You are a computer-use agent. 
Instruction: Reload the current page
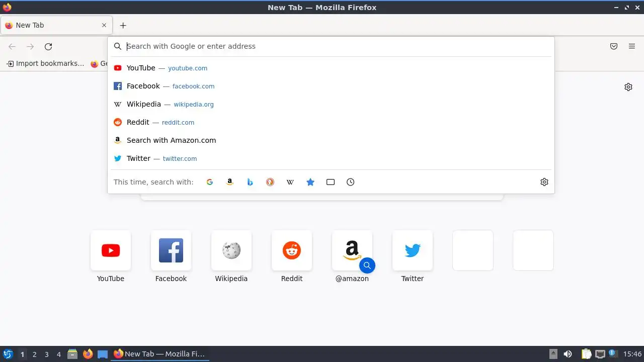(x=48, y=47)
